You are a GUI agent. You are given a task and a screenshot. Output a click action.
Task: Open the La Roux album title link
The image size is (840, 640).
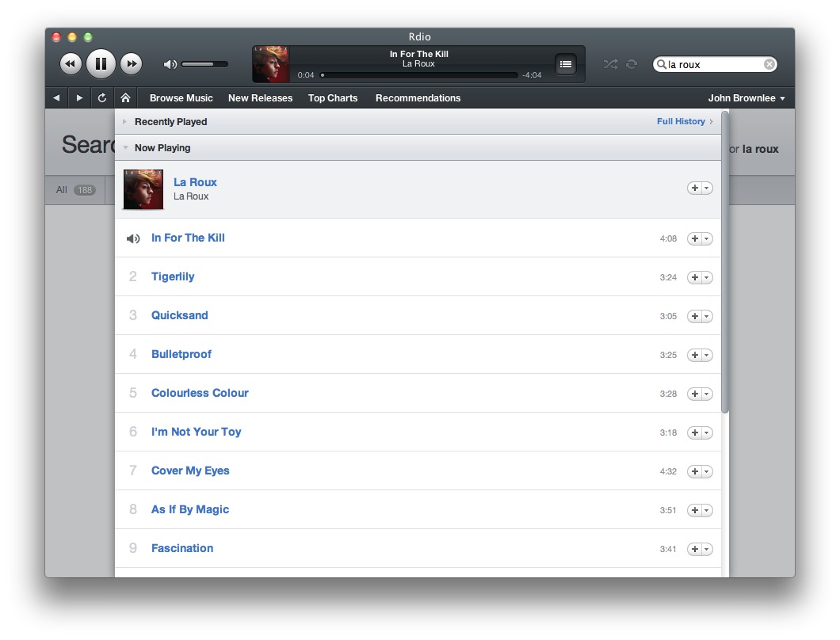[x=195, y=182]
